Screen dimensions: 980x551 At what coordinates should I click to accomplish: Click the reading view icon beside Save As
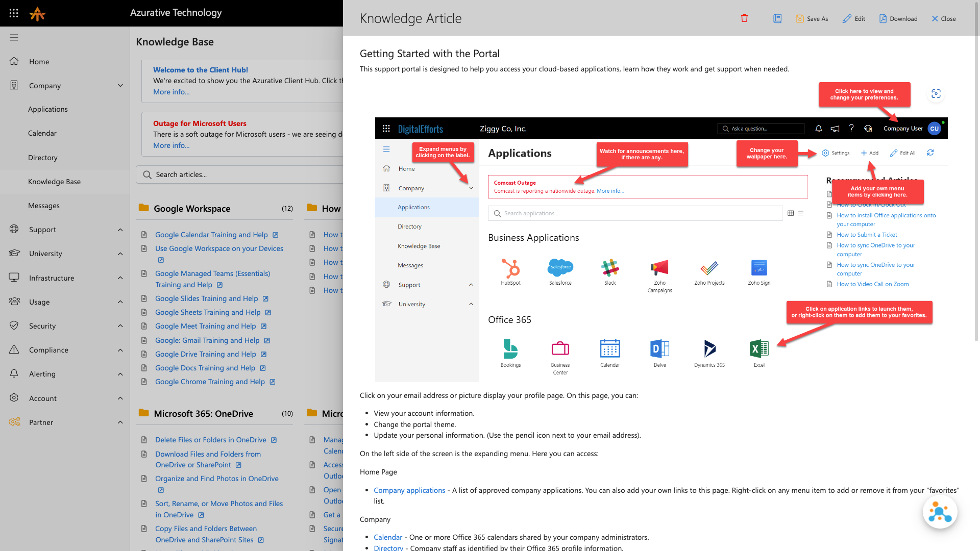(777, 18)
